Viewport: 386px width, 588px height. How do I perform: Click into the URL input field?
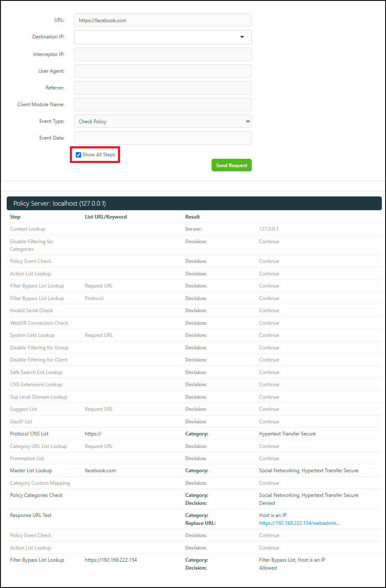pyautogui.click(x=163, y=20)
